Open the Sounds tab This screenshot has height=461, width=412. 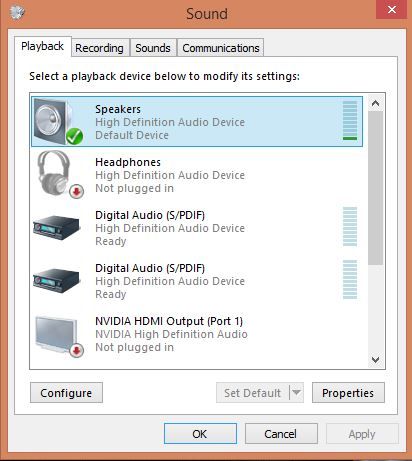click(x=153, y=48)
